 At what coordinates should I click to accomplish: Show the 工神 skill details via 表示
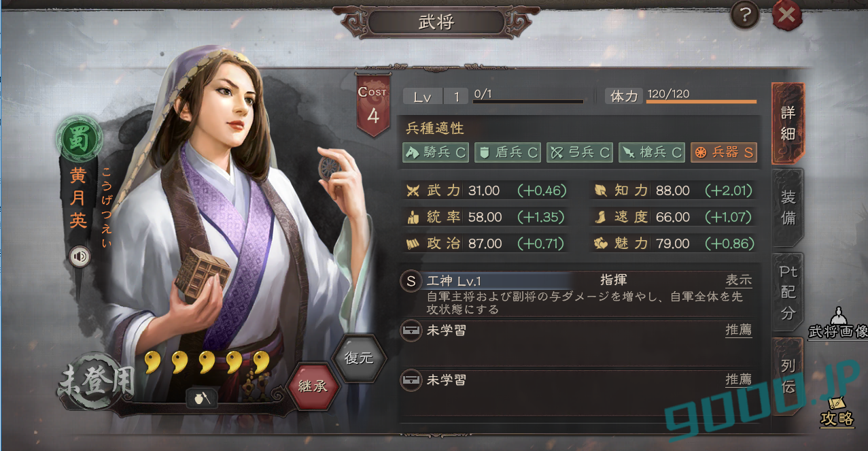pyautogui.click(x=739, y=280)
